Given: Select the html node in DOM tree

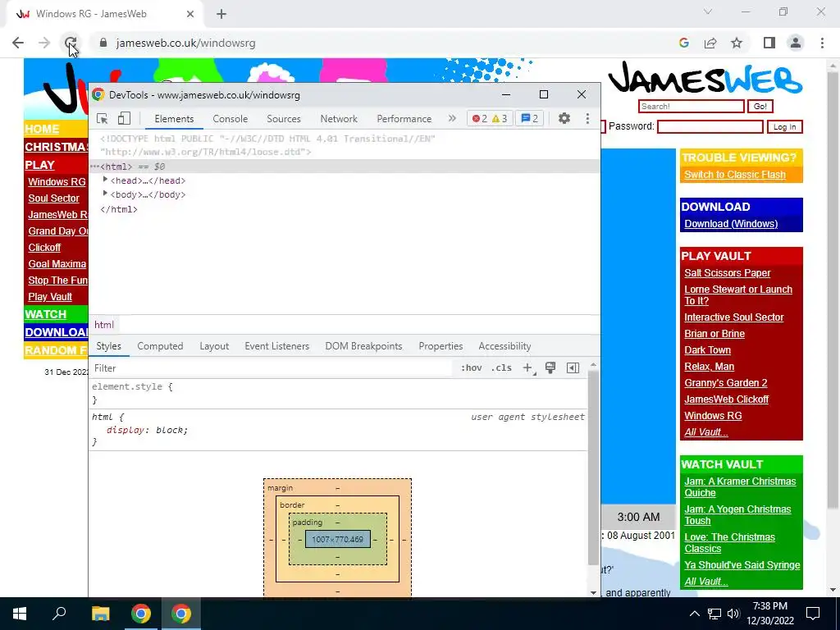Looking at the screenshot, I should 344,167.
